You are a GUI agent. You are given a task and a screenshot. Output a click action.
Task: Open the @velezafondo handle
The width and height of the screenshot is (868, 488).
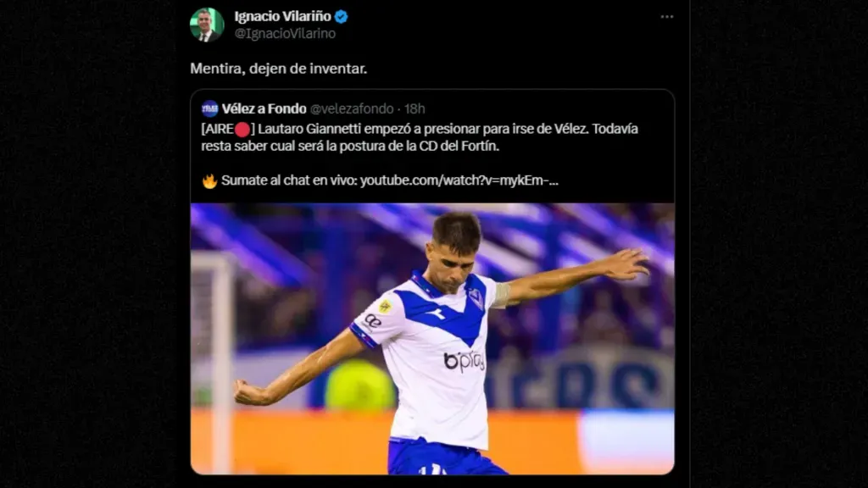[x=352, y=108]
